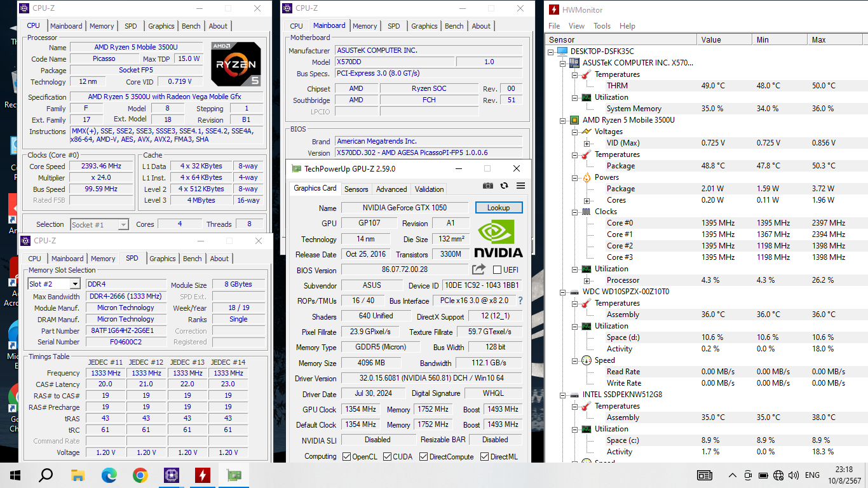Click the Value column header in HWMonitor

725,39
